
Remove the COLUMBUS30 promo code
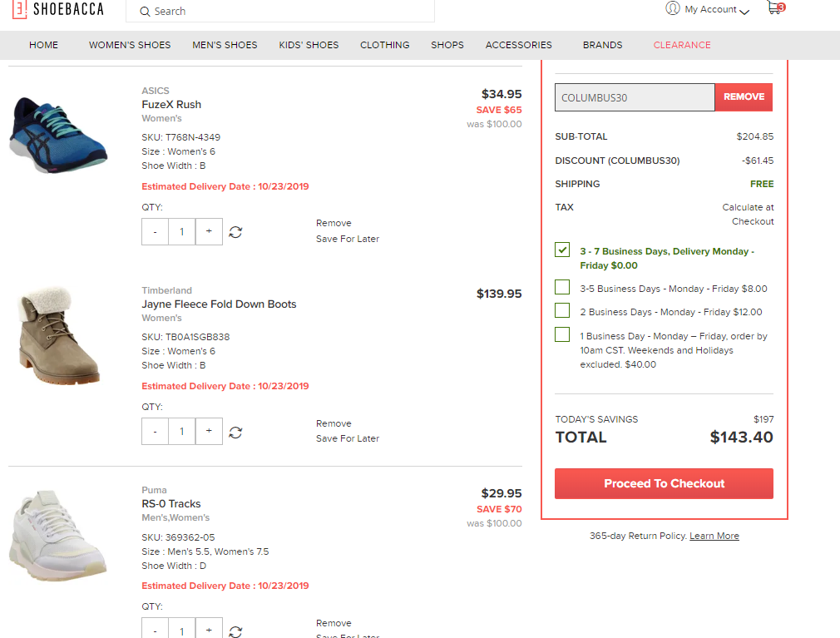(744, 97)
